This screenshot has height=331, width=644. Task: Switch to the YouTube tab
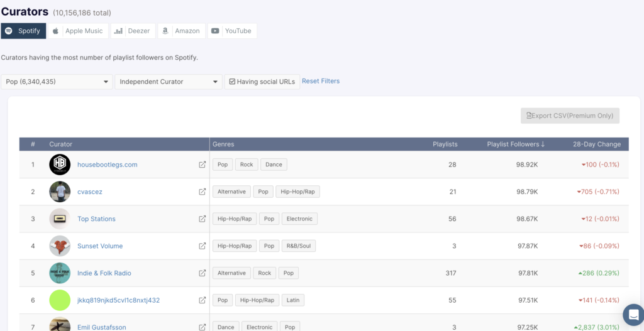tap(232, 31)
